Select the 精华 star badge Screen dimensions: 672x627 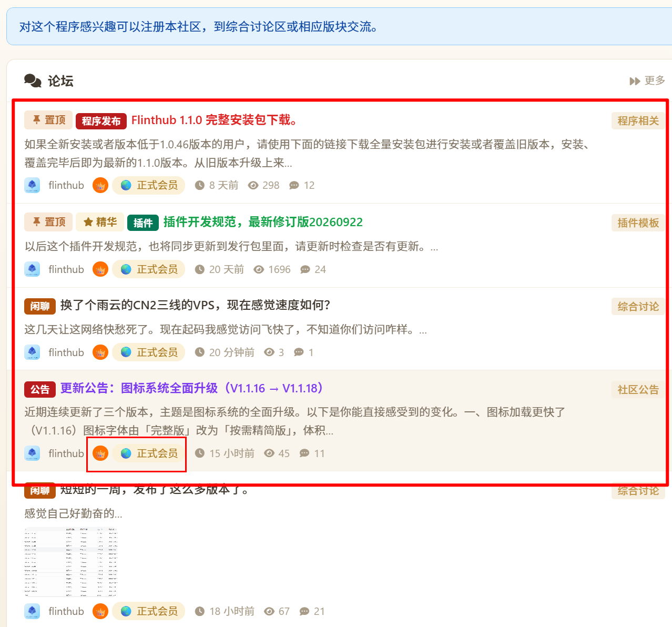(x=100, y=222)
